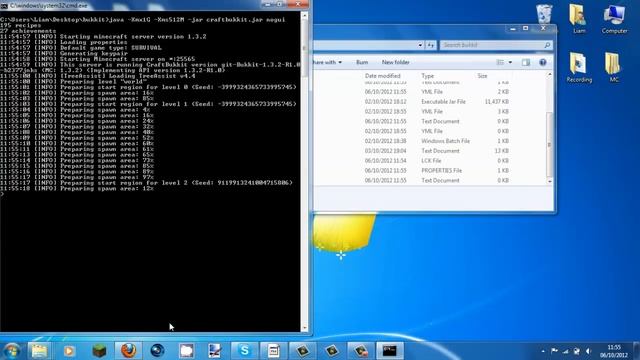Click the 02/10/2012 18:38 date cell
Image resolution: width=640 pixels, height=360 pixels.
click(x=385, y=141)
